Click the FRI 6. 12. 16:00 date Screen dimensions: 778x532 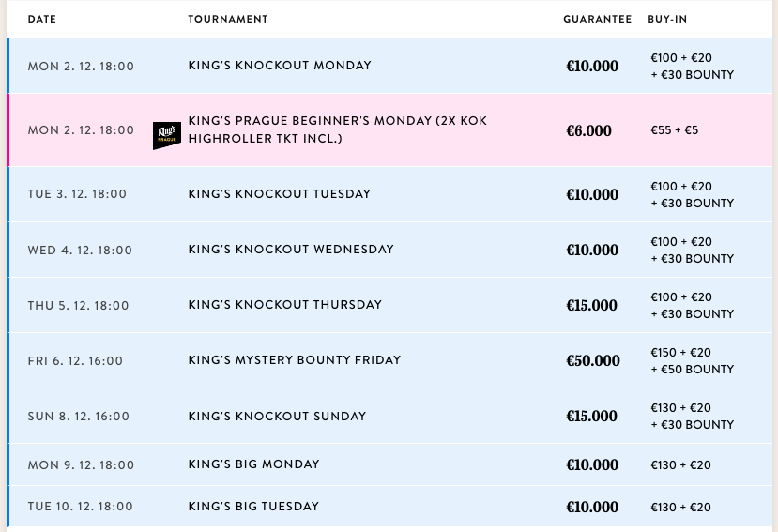pos(75,361)
